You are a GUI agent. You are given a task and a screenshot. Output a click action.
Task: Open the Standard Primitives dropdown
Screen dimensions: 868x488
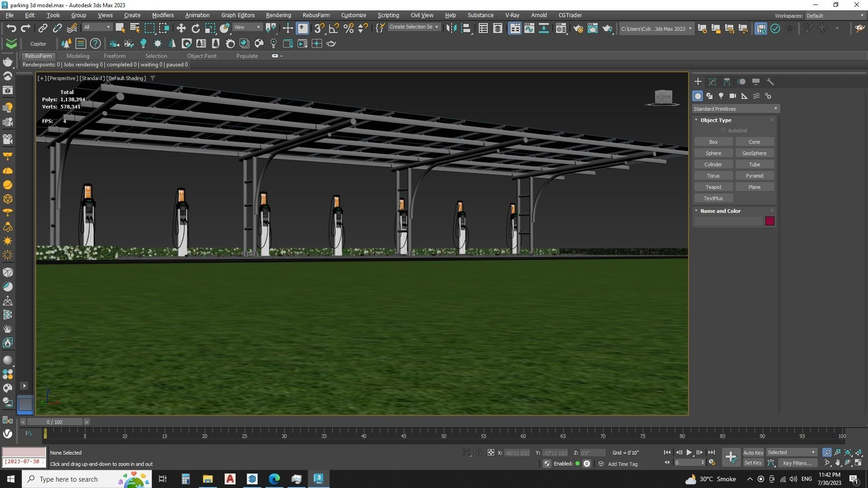pyautogui.click(x=736, y=109)
